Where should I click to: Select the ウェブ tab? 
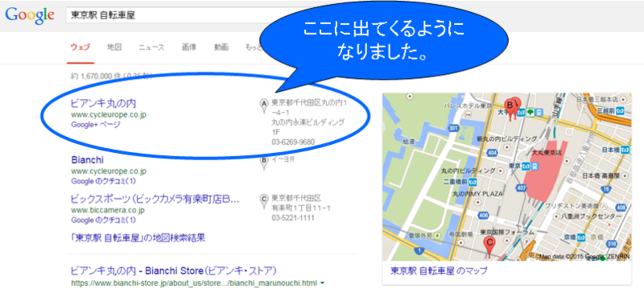click(80, 48)
